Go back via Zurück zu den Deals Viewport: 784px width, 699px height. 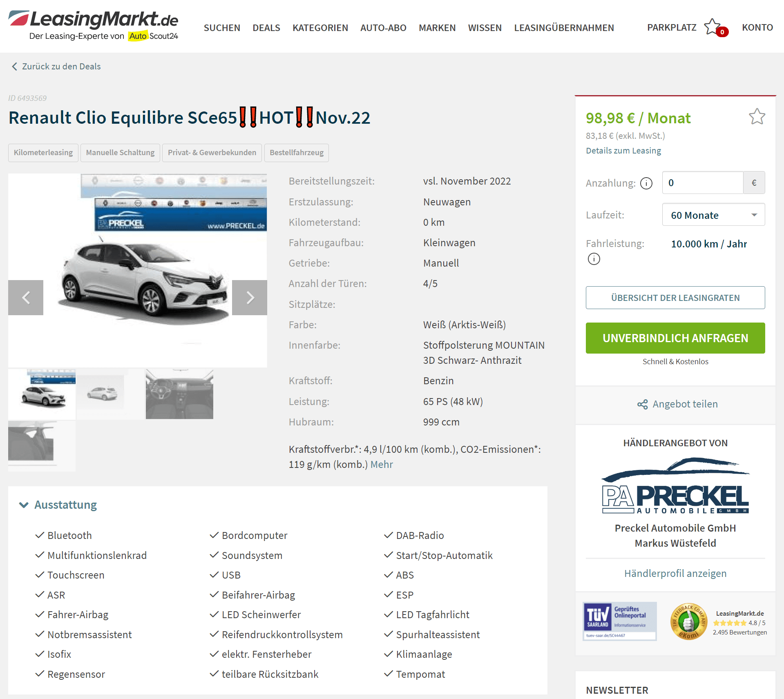[61, 67]
